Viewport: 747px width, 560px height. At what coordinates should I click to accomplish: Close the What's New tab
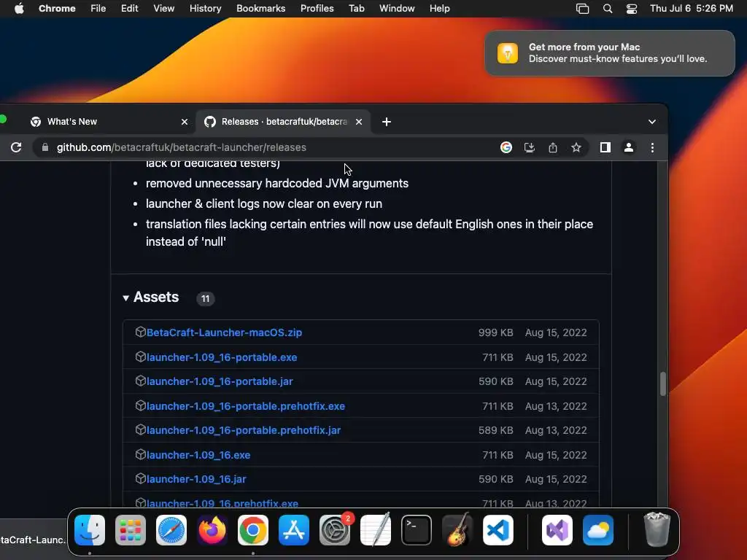(x=185, y=122)
